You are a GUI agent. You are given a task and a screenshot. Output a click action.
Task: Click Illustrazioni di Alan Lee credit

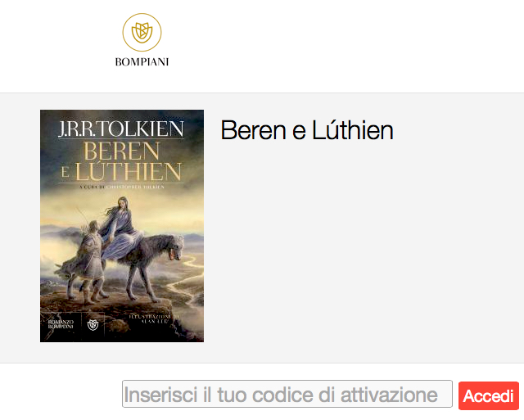point(154,318)
